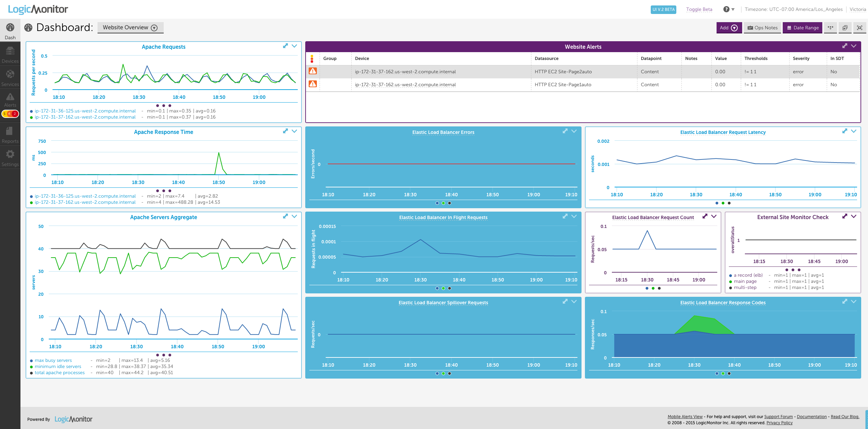
Task: Toggle a record (elb) legend series
Action: click(x=746, y=275)
